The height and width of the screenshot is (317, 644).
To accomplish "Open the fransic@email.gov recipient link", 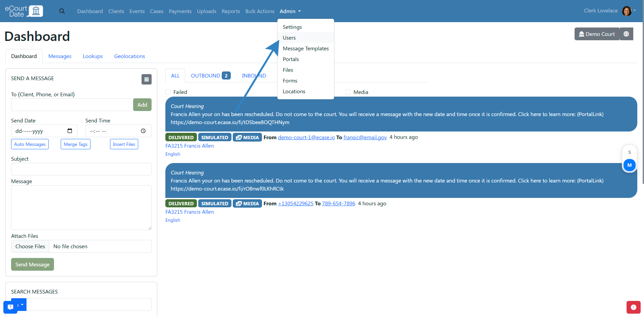I will point(365,137).
